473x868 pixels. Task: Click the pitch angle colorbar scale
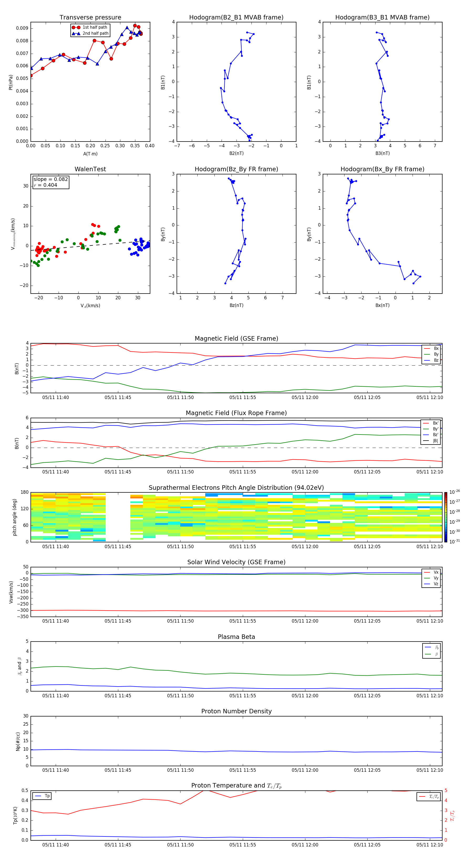click(x=446, y=517)
